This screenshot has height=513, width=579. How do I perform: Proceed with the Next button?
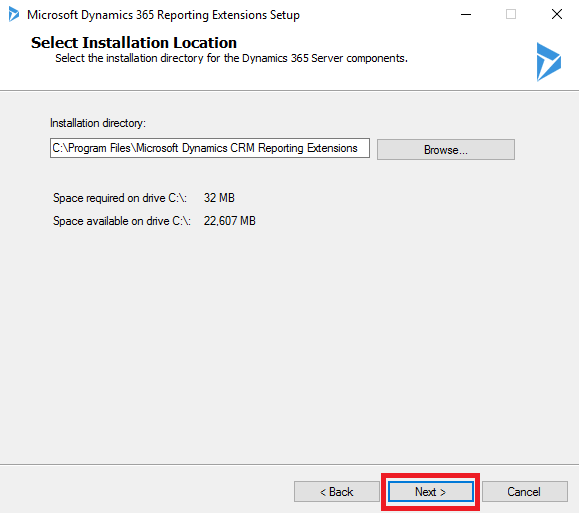pyautogui.click(x=431, y=492)
